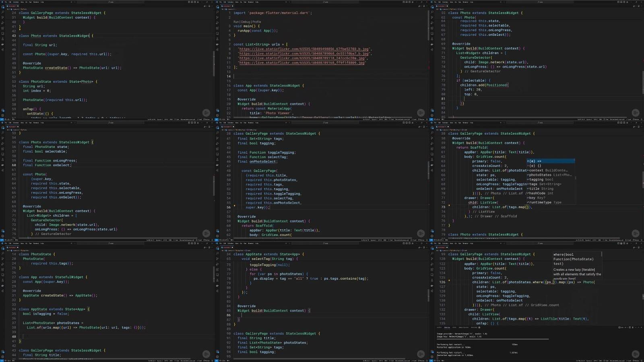Click the lightbulb hint above line 56 'super.key'
644x362 pixels.
tap(235, 206)
